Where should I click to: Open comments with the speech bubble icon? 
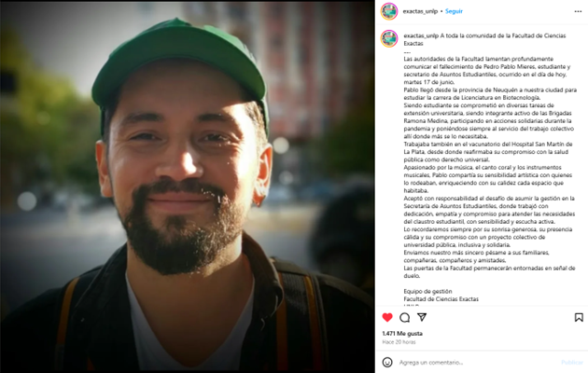tap(405, 318)
